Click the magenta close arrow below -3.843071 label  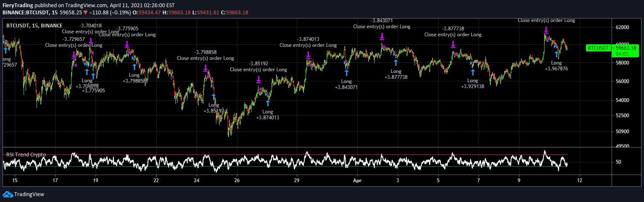[382, 36]
